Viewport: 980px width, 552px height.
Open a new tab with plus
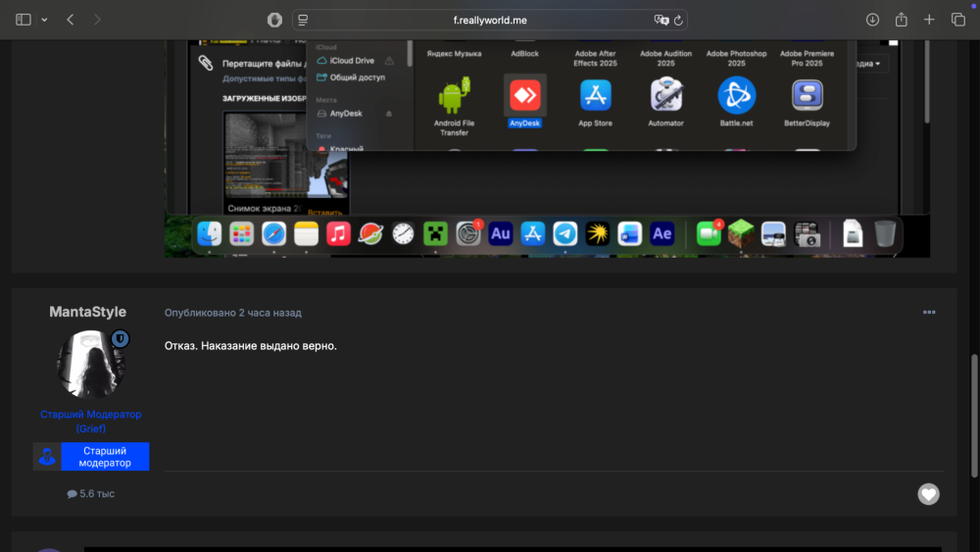tap(929, 20)
